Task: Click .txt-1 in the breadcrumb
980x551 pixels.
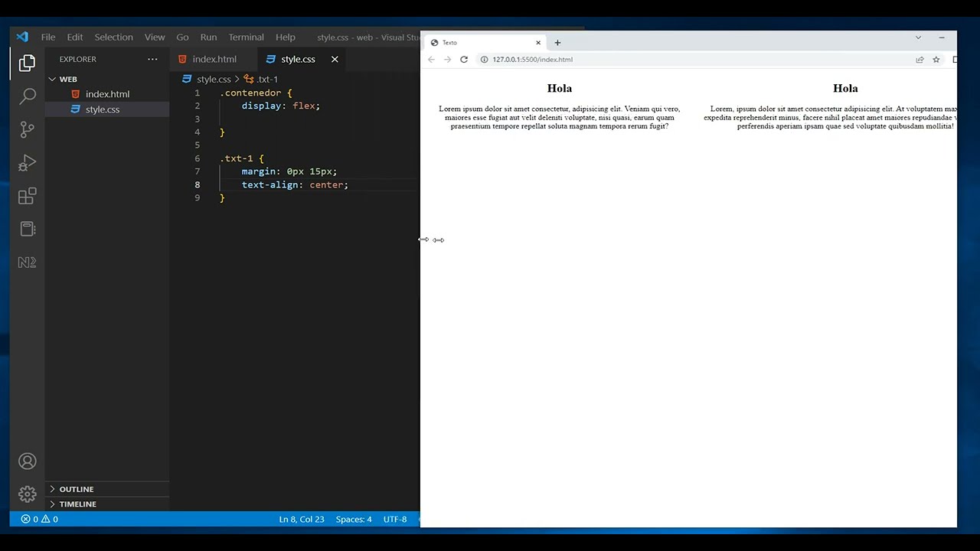Action: [x=267, y=79]
